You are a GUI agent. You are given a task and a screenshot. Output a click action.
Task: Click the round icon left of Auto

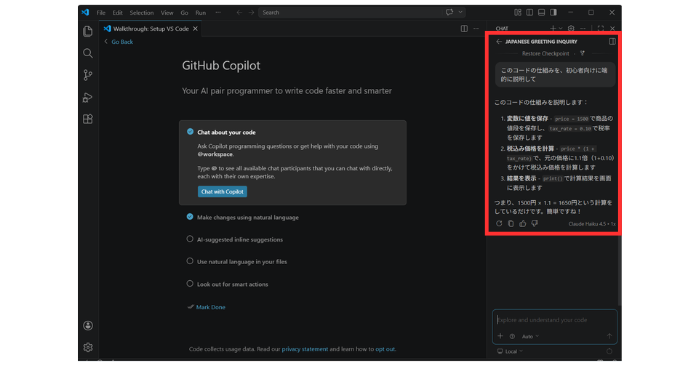pos(512,337)
